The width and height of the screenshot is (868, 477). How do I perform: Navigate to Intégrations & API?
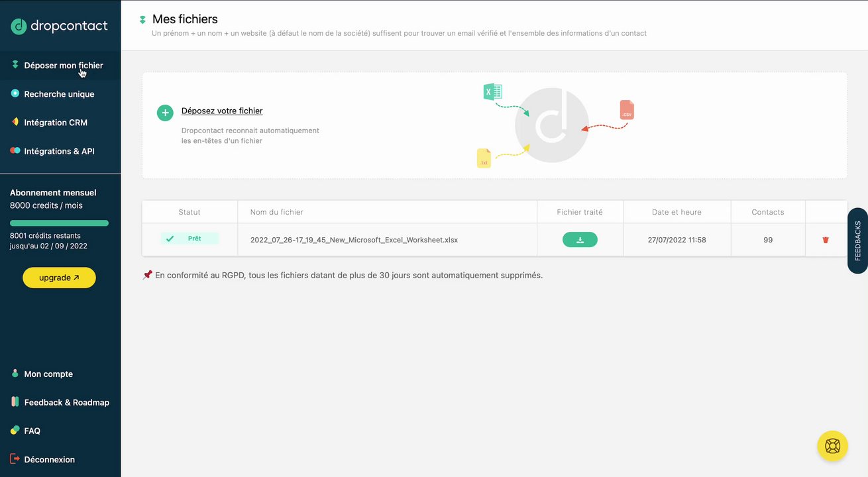pyautogui.click(x=59, y=151)
